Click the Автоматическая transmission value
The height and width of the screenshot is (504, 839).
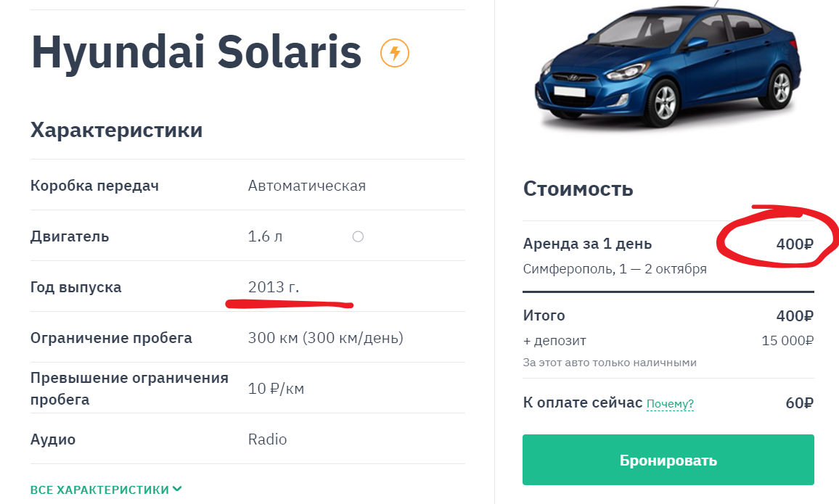[x=306, y=186]
